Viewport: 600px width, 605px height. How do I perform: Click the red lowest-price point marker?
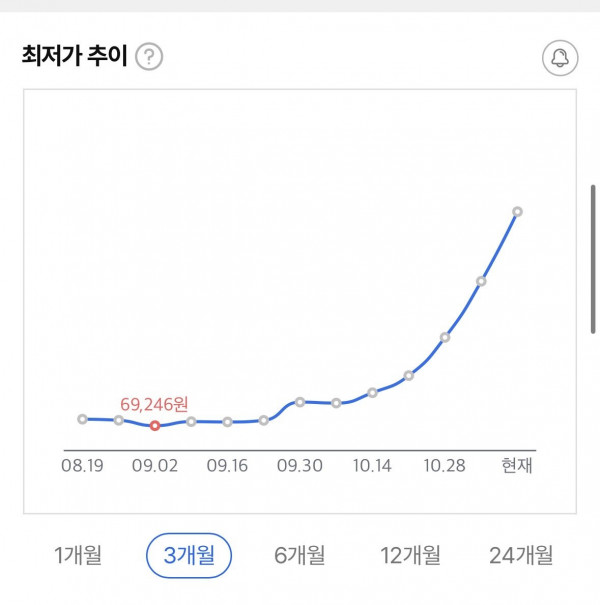pyautogui.click(x=155, y=425)
